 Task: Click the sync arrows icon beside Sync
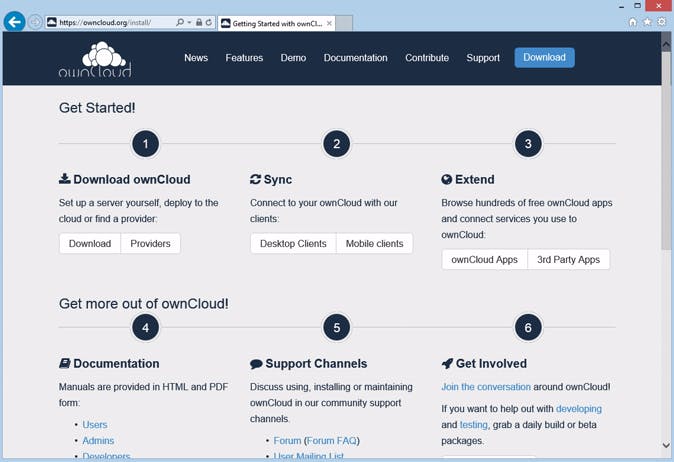click(255, 179)
